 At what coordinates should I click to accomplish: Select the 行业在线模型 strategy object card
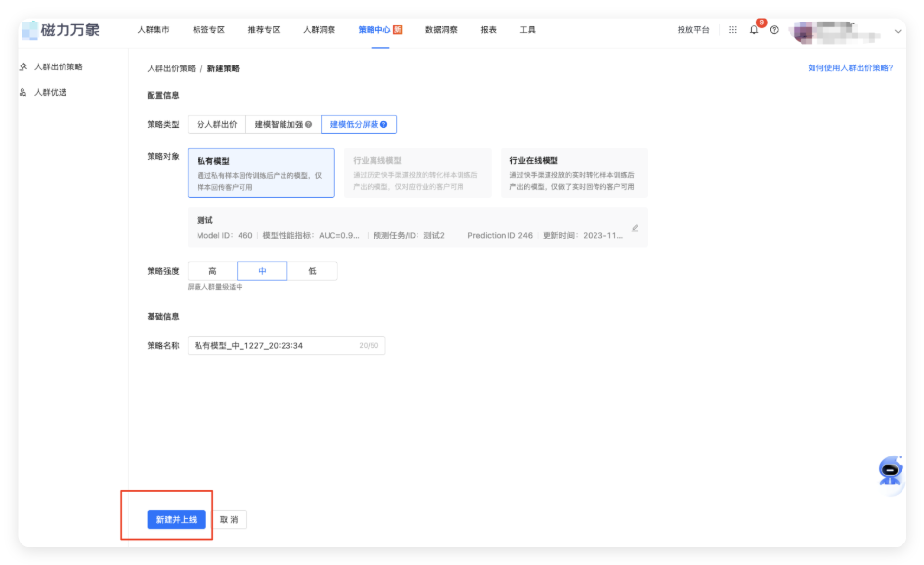573,171
